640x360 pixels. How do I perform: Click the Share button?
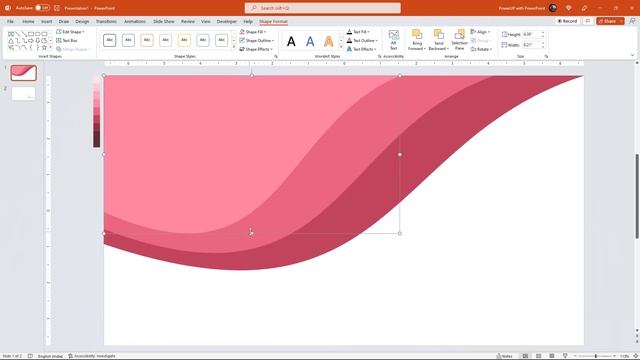click(x=610, y=21)
